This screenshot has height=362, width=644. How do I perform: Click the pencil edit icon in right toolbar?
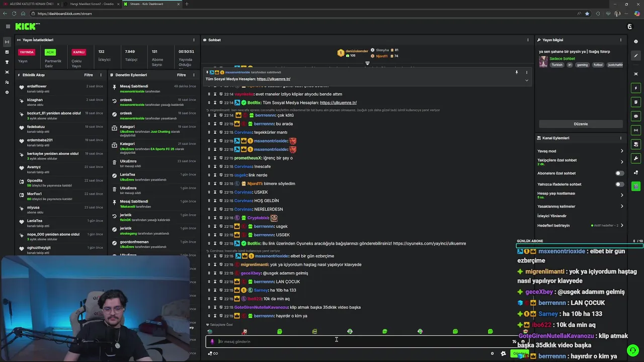[636, 56]
